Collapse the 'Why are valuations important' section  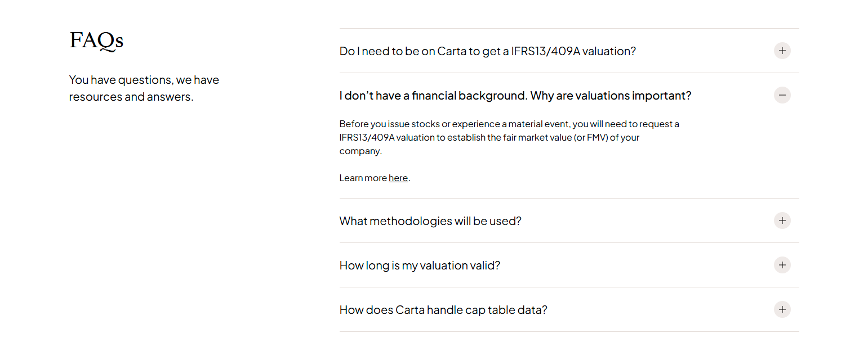(515, 95)
